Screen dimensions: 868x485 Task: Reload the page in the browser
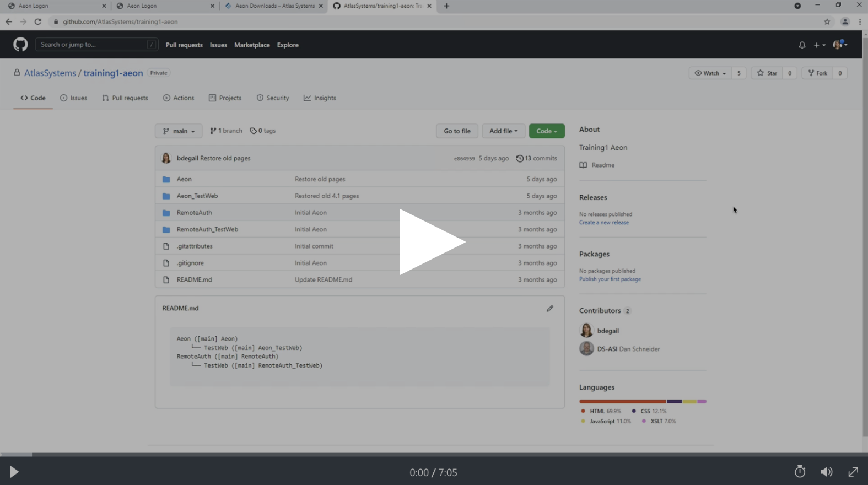coord(38,22)
